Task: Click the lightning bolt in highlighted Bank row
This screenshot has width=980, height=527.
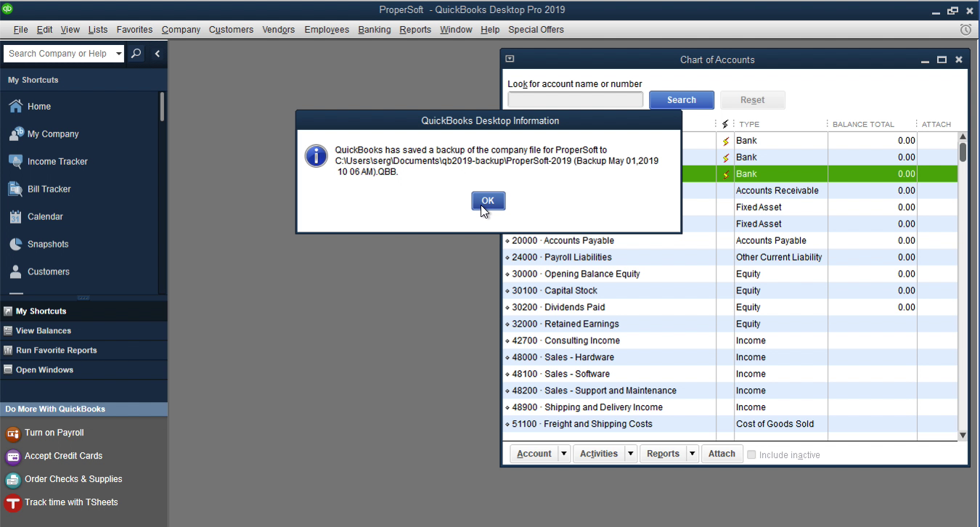Action: (x=725, y=174)
